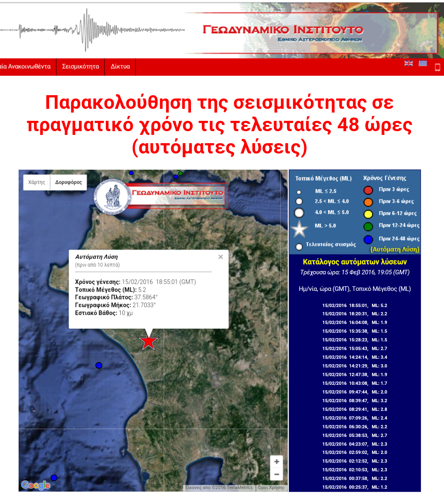Select the 09:47:44 ML 2.0 catalog entry
Image resolution: width=444 pixels, height=504 pixels.
[x=355, y=392]
